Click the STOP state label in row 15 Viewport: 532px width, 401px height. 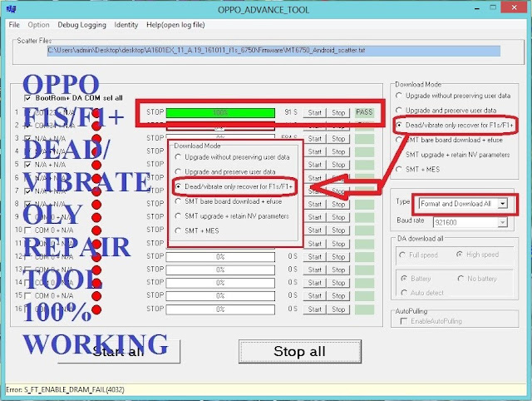click(x=155, y=295)
